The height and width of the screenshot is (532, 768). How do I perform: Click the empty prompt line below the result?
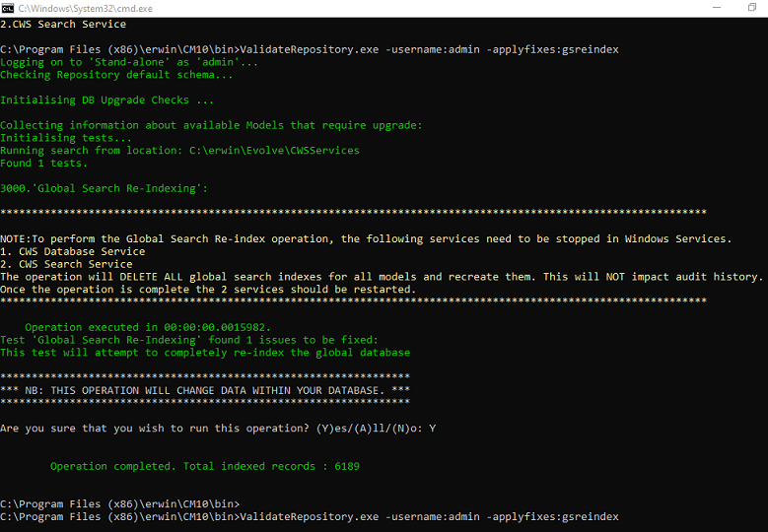(120, 503)
